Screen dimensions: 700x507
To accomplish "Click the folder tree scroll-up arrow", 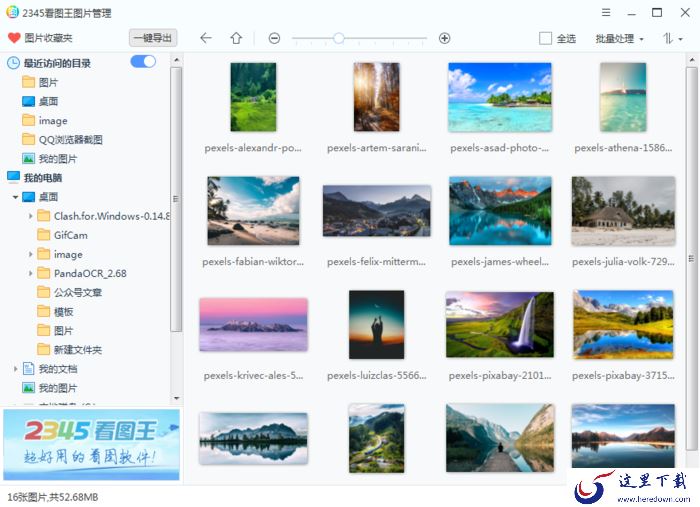I will (x=176, y=59).
